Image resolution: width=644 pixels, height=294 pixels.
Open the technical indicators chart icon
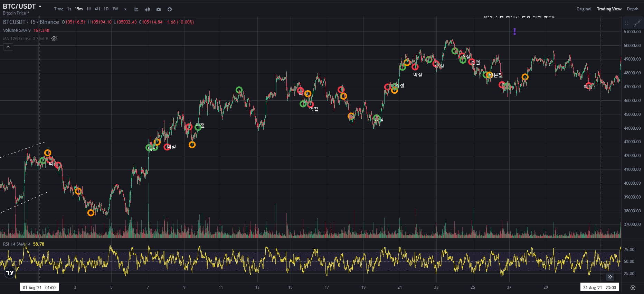pyautogui.click(x=136, y=9)
